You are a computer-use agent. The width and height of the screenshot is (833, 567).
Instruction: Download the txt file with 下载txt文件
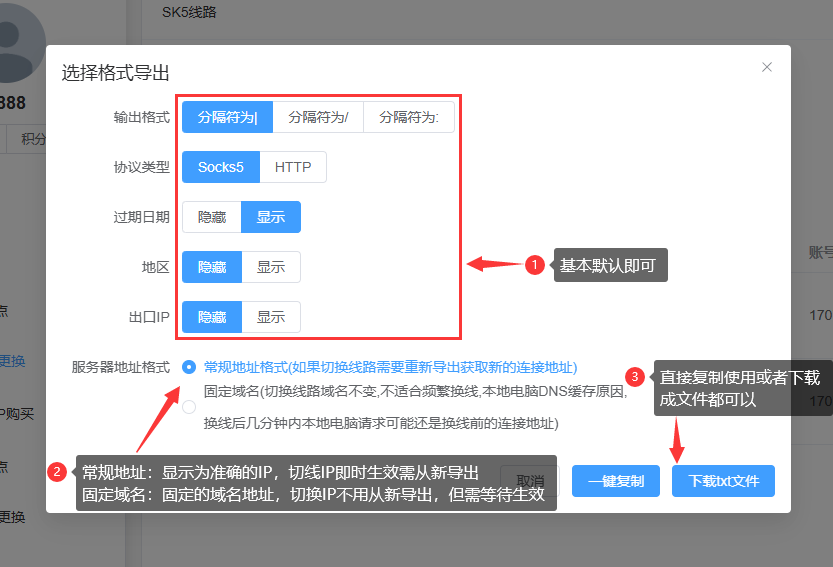[x=723, y=481]
